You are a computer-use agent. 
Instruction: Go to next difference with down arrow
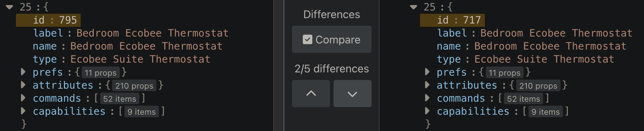(352, 93)
